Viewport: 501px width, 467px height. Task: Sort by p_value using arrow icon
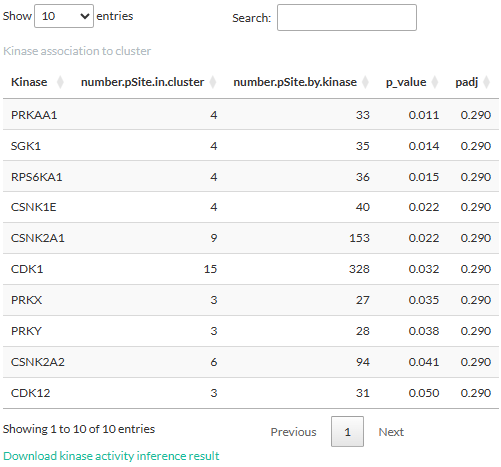435,82
